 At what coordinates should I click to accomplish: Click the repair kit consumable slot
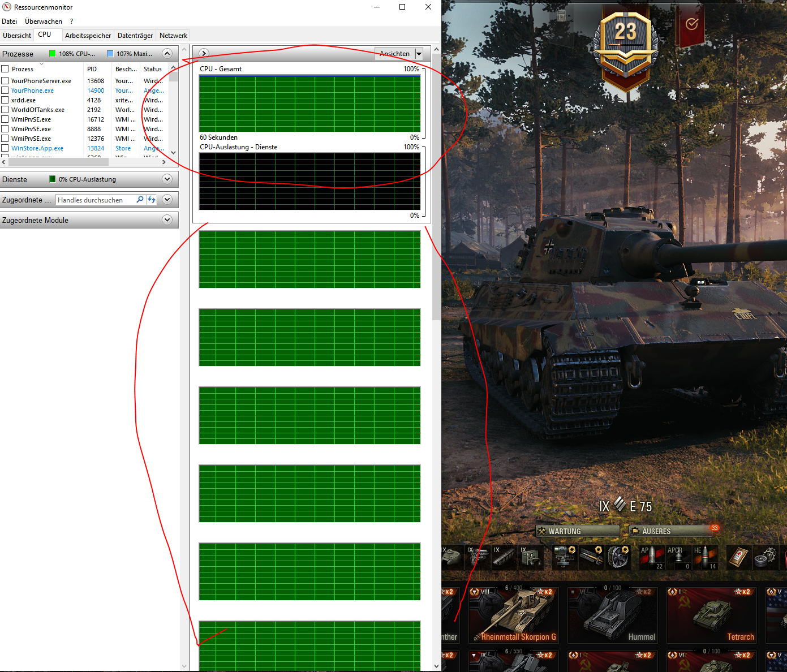[x=764, y=557]
